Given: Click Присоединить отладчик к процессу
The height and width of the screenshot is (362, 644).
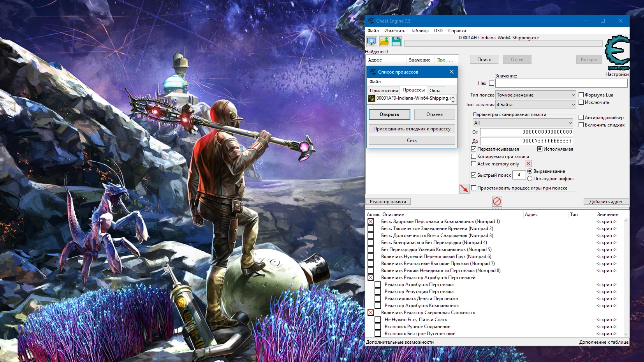Looking at the screenshot, I should tap(412, 128).
